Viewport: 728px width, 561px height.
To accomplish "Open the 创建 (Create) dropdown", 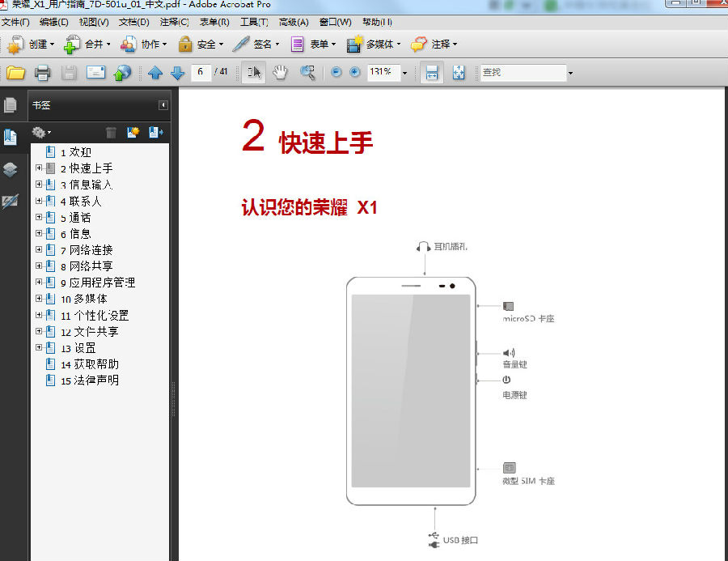I will (31, 45).
